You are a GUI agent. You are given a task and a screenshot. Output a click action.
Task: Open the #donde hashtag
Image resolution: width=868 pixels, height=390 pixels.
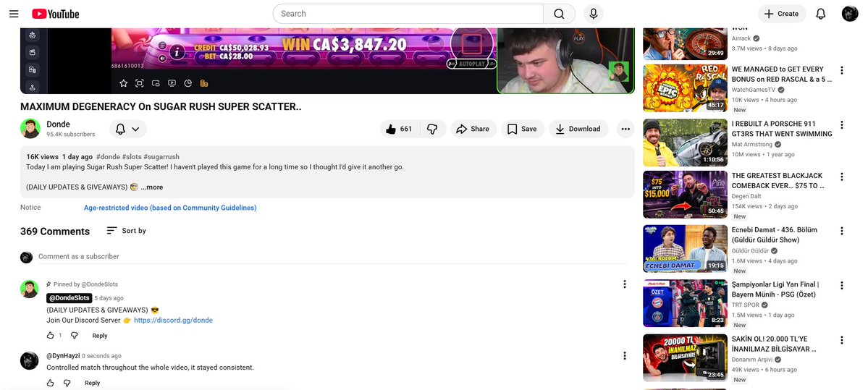coord(107,156)
